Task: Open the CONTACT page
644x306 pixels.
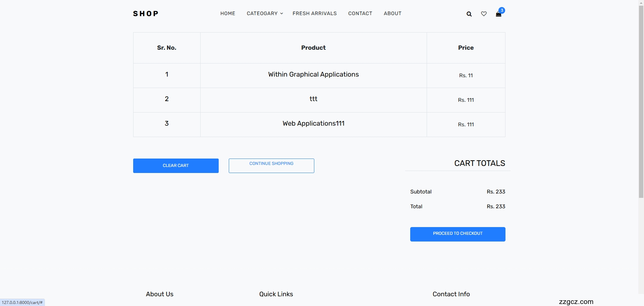Action: [x=360, y=13]
